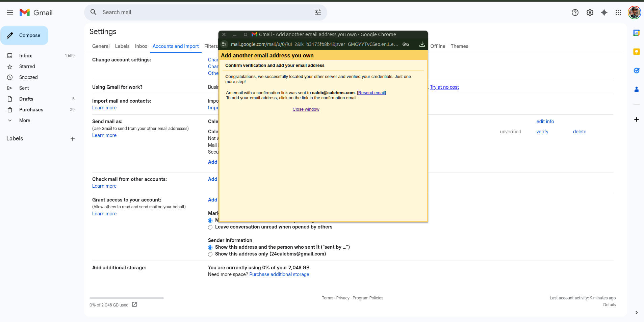Open Program Policies link in footer
Viewport: 644px width, 322px height.
pos(368,298)
